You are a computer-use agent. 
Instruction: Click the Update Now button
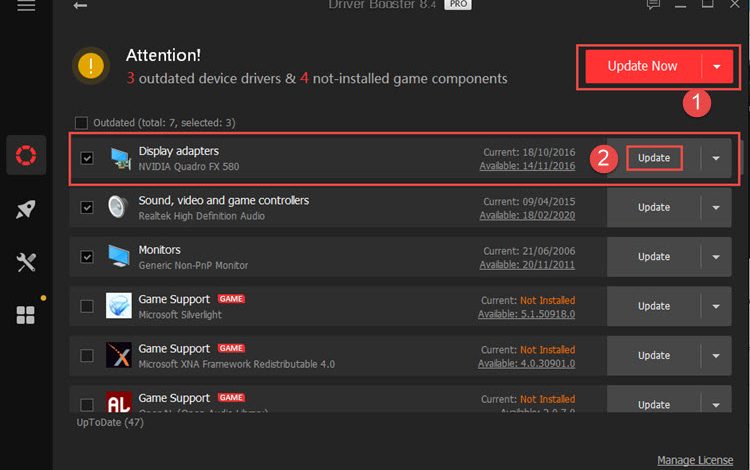pos(643,66)
